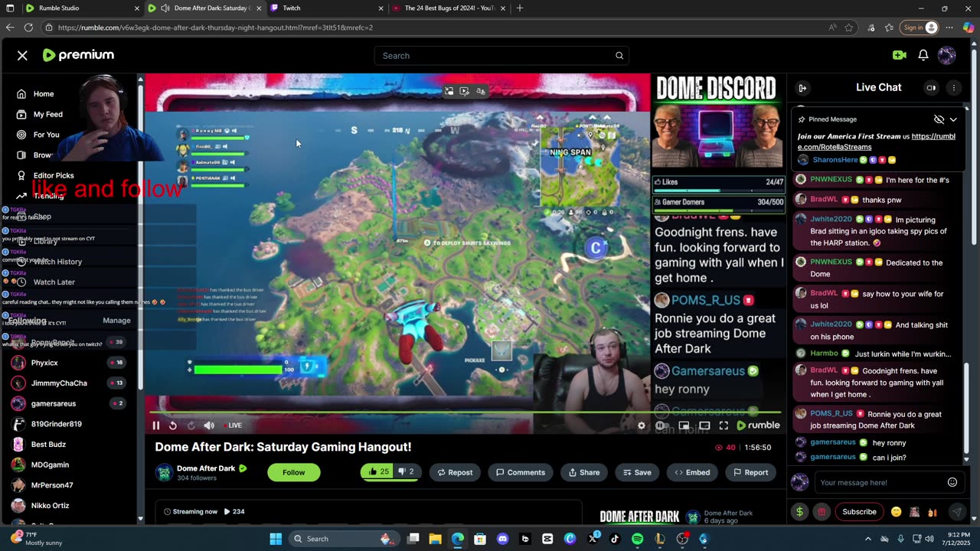Close the sidebar menu with the X icon

click(22, 55)
